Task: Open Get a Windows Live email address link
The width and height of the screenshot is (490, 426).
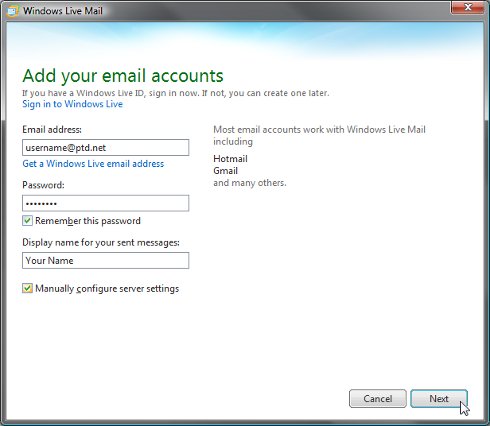Action: (x=93, y=164)
